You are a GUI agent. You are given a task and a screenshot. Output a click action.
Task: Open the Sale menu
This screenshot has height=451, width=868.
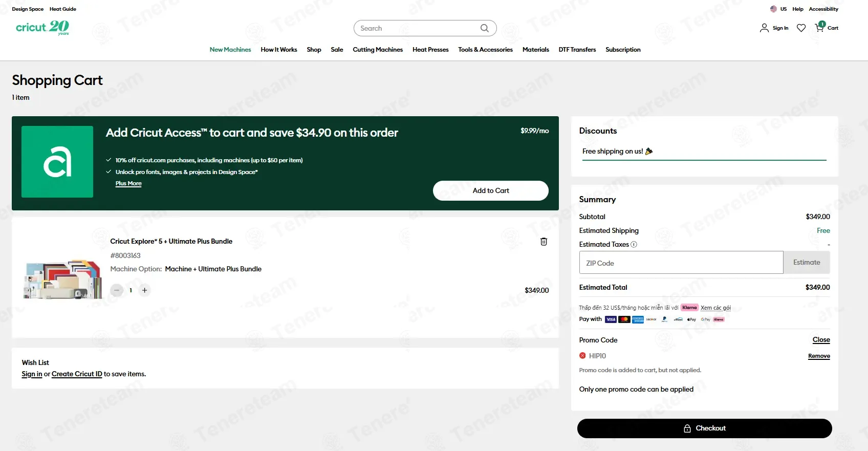337,50
